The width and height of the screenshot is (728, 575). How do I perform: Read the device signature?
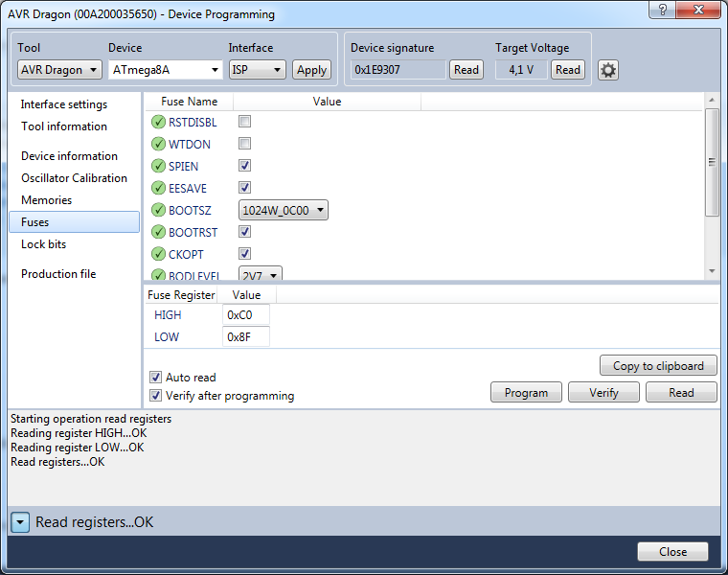(x=466, y=70)
